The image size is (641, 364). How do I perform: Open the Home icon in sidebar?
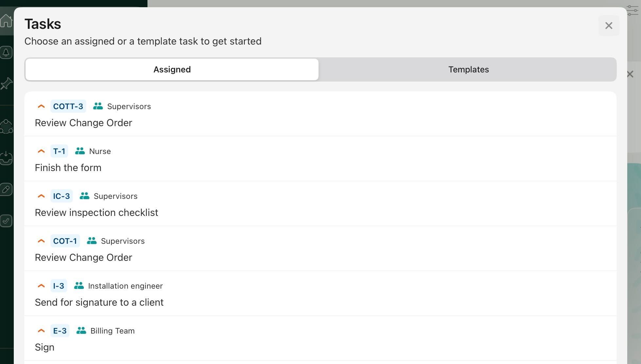[6, 21]
